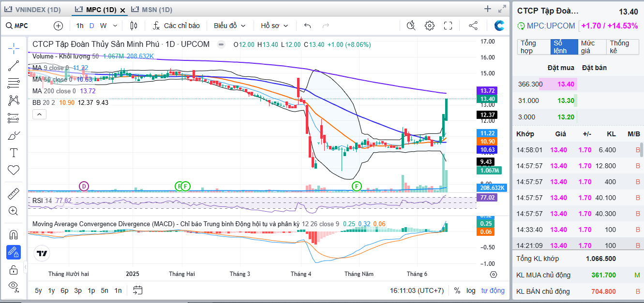Click the 13.40 bid price in order book
The width and height of the screenshot is (644, 303).
[x=566, y=84]
